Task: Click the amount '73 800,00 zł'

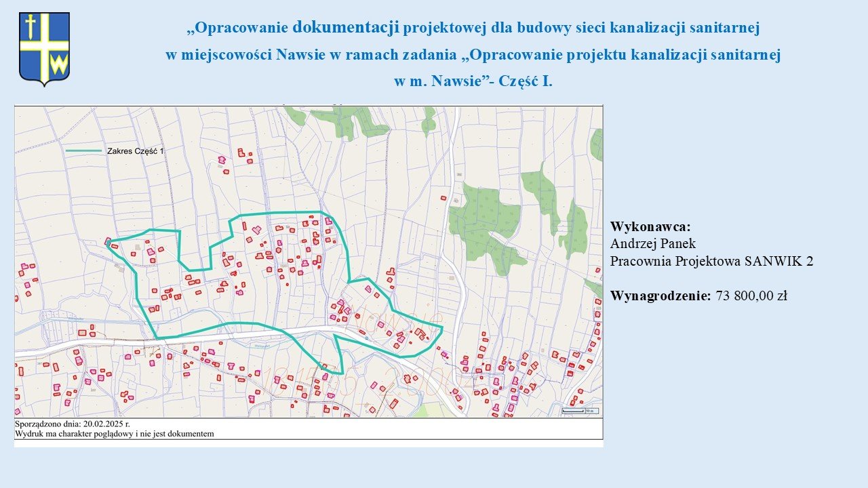Action: tap(751, 296)
